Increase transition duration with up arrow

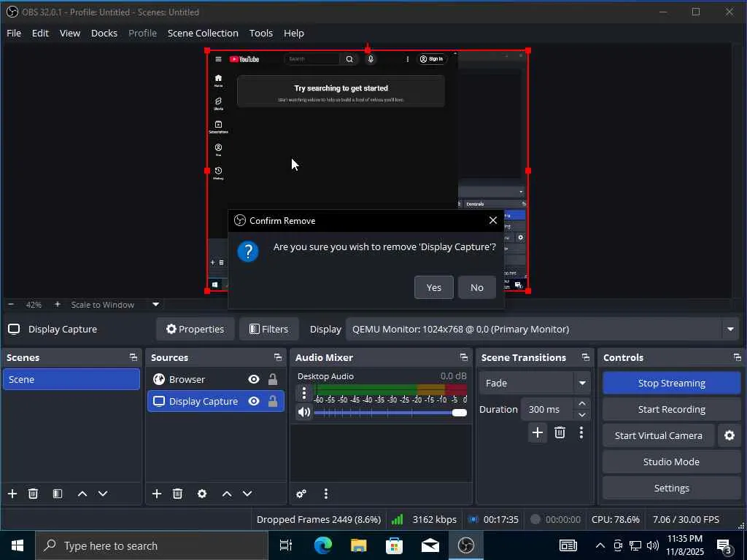coord(581,404)
